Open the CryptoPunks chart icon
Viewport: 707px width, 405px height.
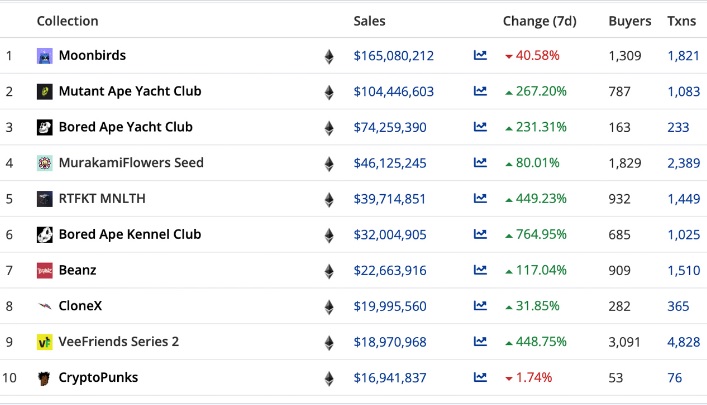(480, 377)
